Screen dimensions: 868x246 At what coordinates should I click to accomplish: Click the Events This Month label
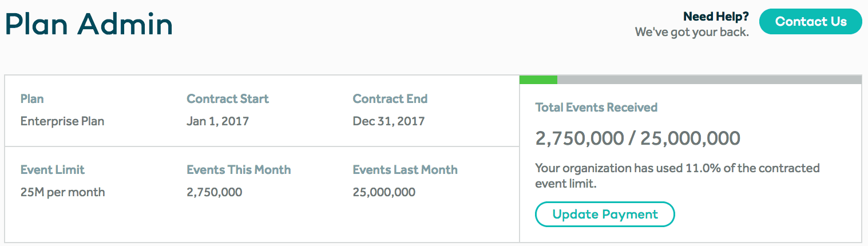click(x=239, y=169)
